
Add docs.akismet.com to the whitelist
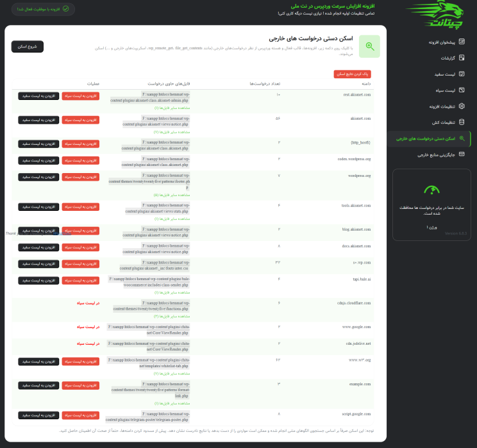coord(38,247)
